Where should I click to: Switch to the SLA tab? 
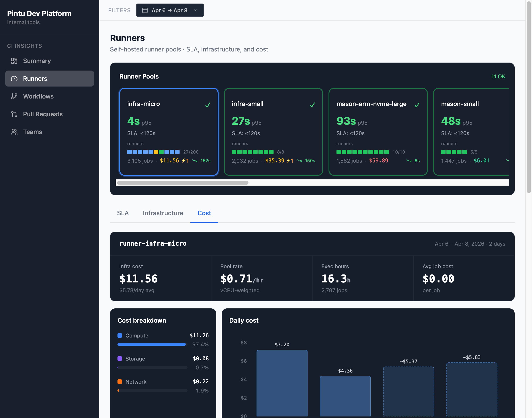coord(123,213)
